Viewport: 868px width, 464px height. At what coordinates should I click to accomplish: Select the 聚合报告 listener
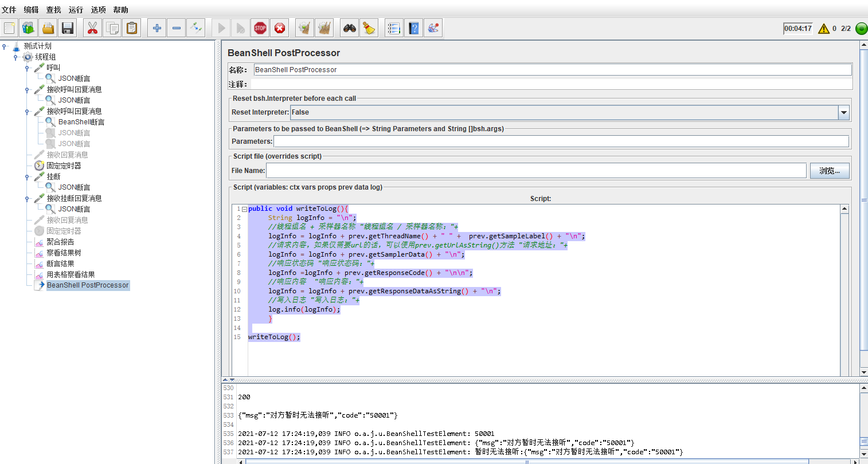[60, 242]
